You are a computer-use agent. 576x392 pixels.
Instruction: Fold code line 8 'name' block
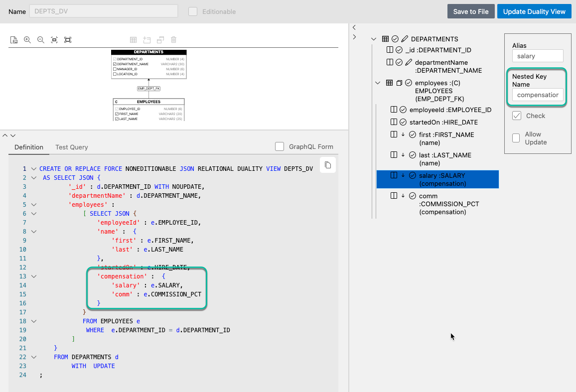point(34,232)
